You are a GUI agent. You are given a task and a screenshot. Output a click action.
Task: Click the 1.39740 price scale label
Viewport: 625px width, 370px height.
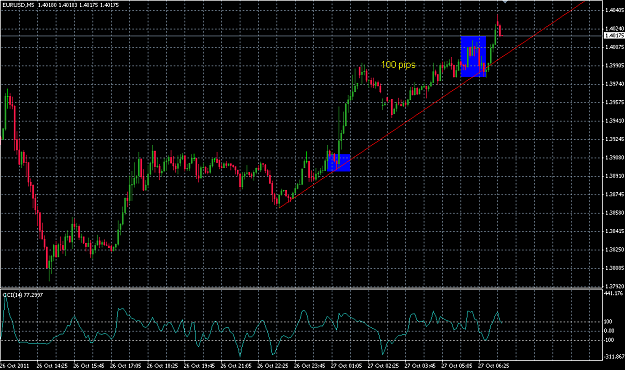click(614, 84)
